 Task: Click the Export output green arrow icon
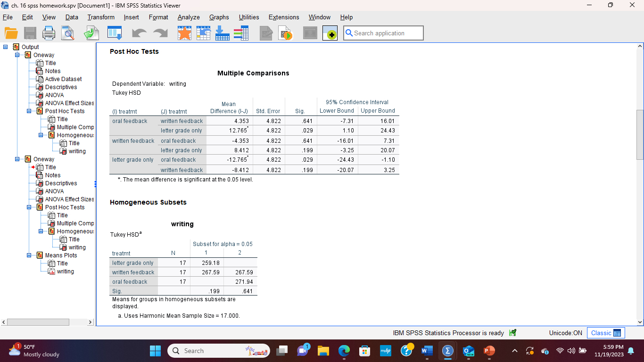pyautogui.click(x=91, y=33)
